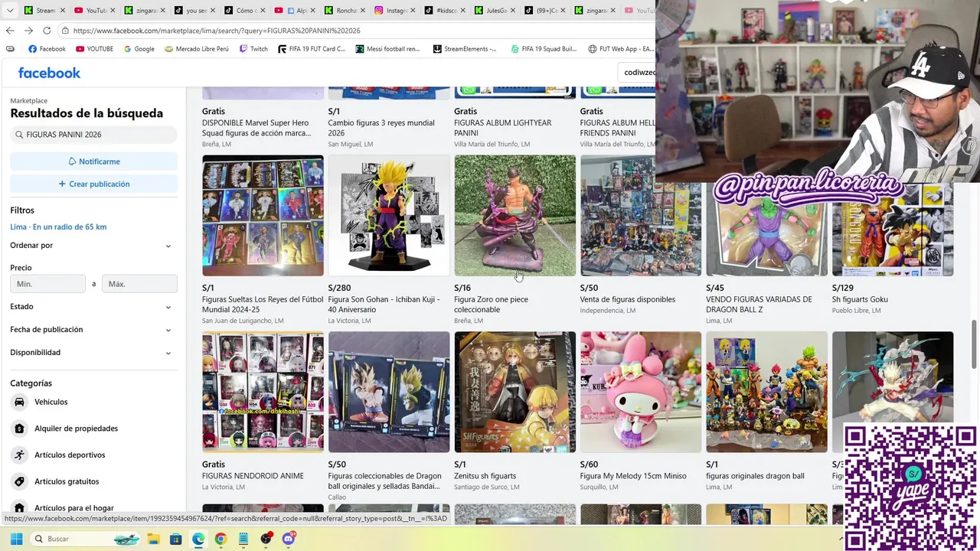Click Cambio figuras 3 reyes mundial title
The height and width of the screenshot is (551, 980).
tap(381, 128)
